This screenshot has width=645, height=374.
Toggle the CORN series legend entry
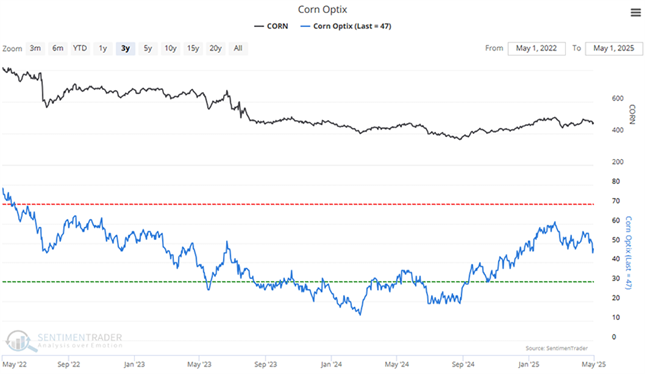point(271,26)
